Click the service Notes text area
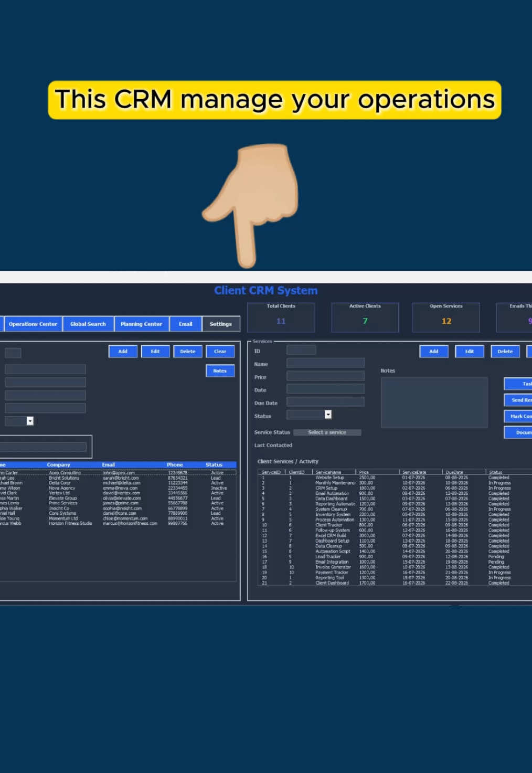The width and height of the screenshot is (532, 773). (x=434, y=403)
